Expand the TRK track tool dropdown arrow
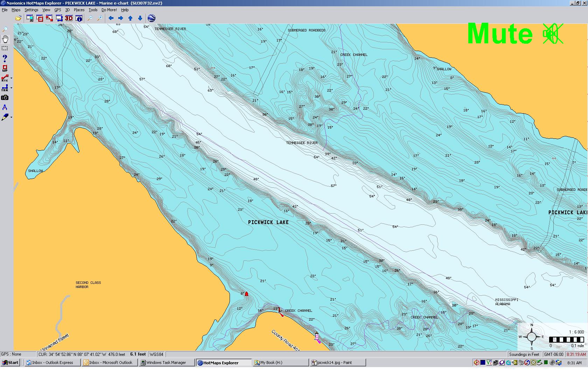 11,88
